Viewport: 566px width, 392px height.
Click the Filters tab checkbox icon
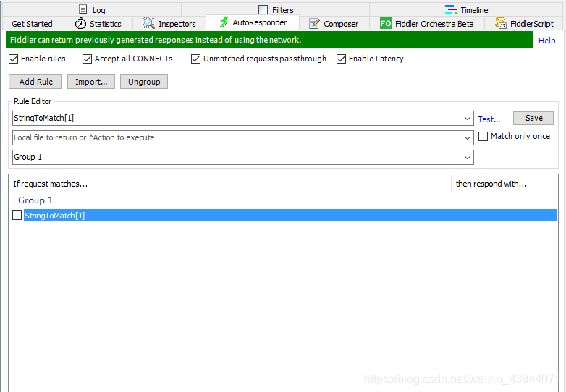coord(263,9)
